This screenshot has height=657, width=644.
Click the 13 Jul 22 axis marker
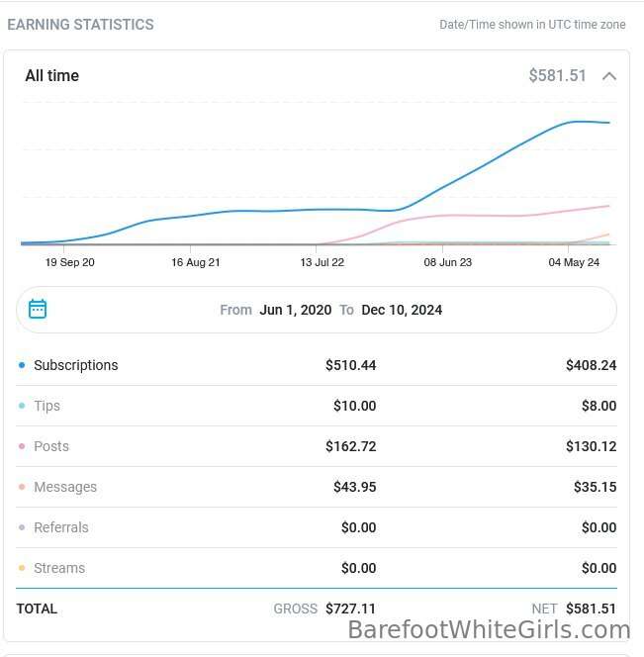click(322, 262)
